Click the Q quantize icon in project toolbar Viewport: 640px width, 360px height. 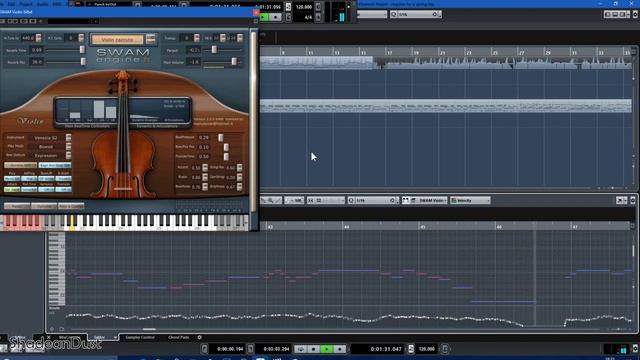pos(393,14)
